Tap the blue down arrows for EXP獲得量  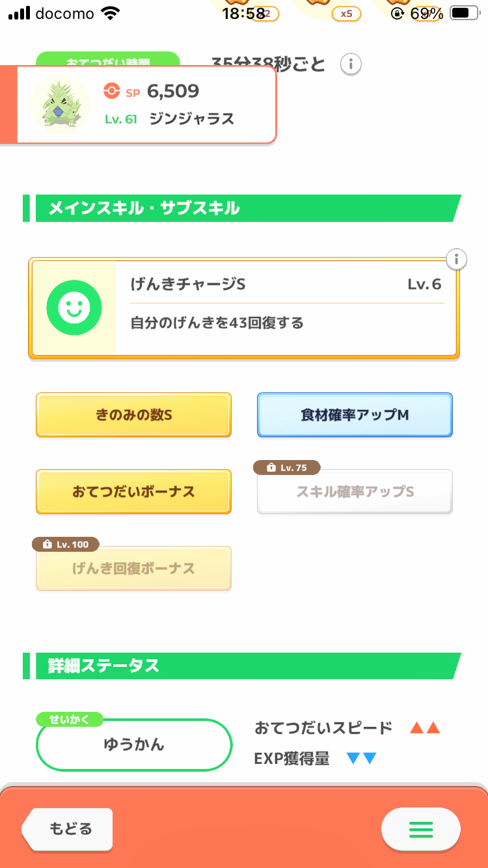click(362, 758)
